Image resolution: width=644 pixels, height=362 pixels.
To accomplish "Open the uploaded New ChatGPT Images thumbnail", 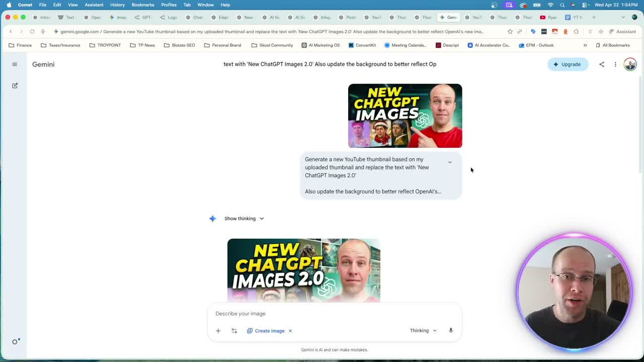I will coord(405,116).
